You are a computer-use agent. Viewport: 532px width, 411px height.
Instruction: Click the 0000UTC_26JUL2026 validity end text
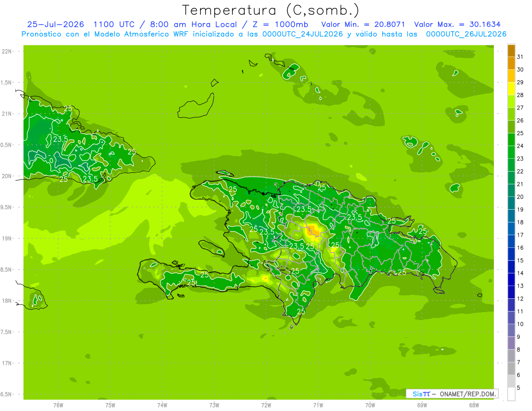point(466,34)
